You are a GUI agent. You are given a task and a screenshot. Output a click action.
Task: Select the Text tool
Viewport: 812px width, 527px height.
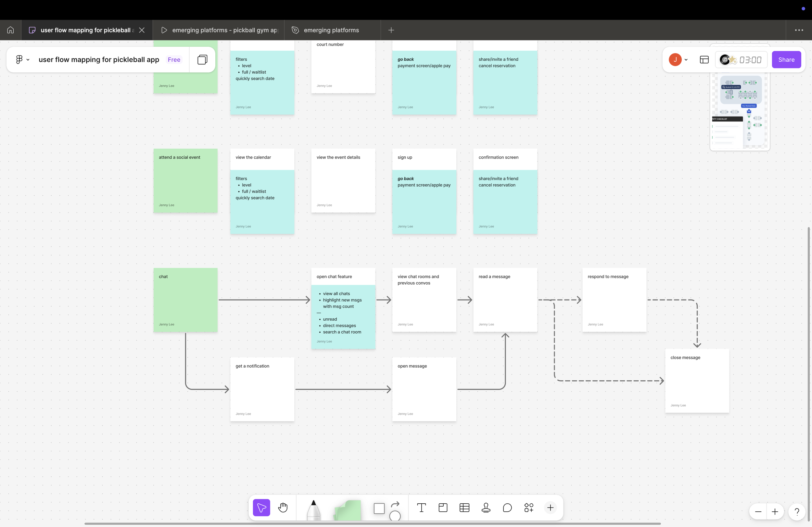point(421,508)
